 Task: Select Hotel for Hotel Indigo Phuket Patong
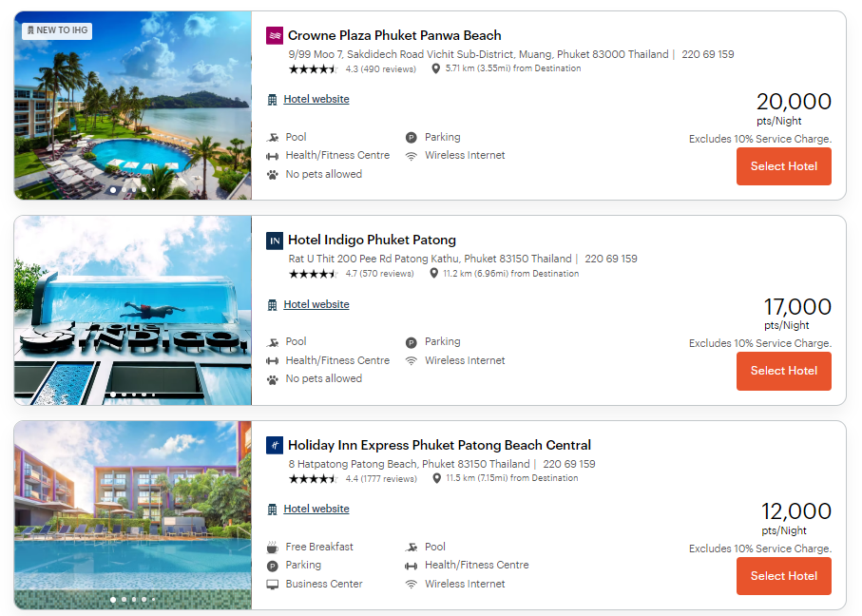click(x=783, y=371)
